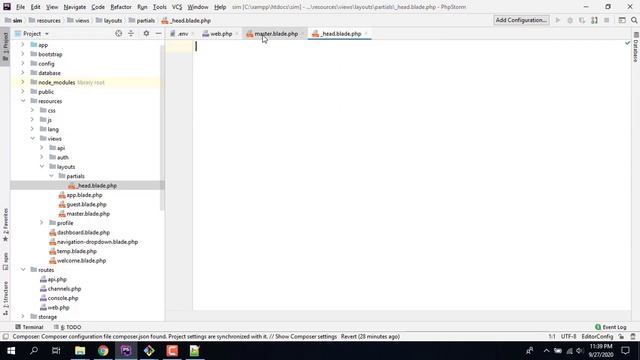Select navigation-dropdown.blade.php file
This screenshot has height=360, width=640.
pos(97,242)
